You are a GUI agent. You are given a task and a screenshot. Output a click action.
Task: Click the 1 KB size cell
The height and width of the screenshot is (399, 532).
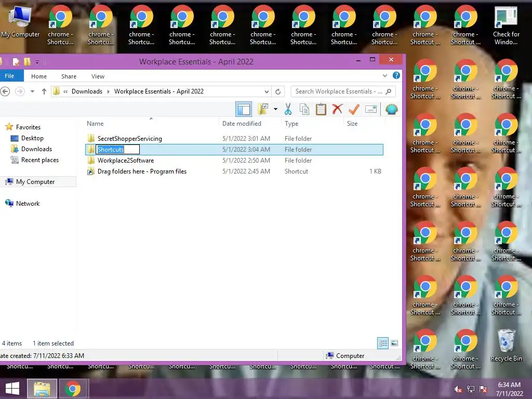coord(375,171)
